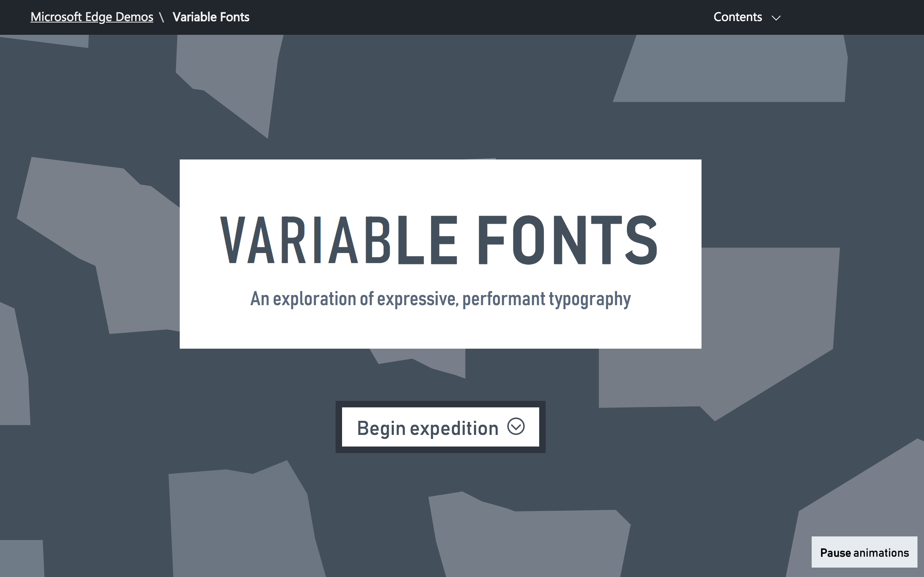Click the word 'Begin' in the expedition button

pyautogui.click(x=381, y=428)
